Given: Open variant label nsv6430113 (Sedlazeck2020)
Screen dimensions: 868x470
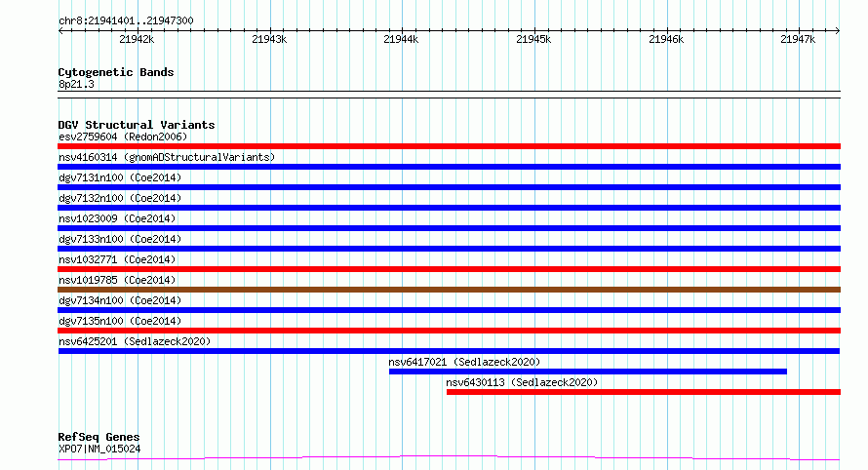Looking at the screenshot, I should click(x=522, y=382).
